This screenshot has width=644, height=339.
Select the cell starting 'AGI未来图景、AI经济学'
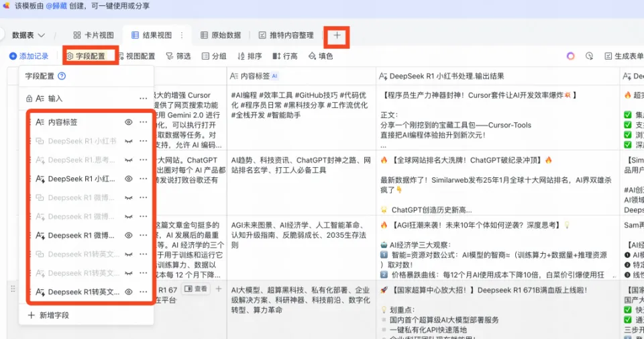point(301,247)
